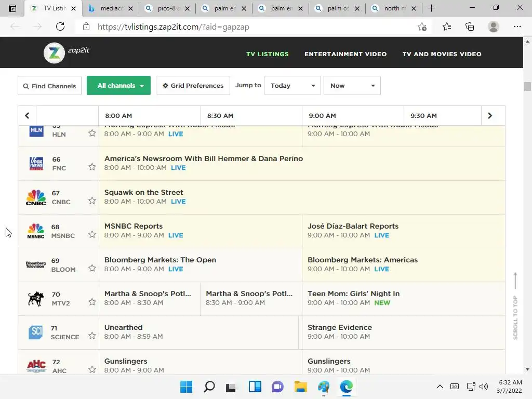The width and height of the screenshot is (532, 399).
Task: Click Find Channels button
Action: 49,86
